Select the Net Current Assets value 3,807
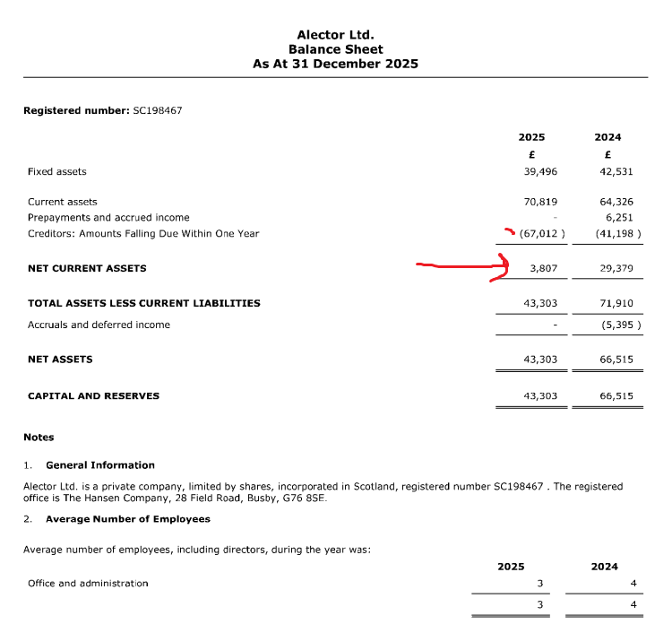The height and width of the screenshot is (633, 672). pos(544,268)
